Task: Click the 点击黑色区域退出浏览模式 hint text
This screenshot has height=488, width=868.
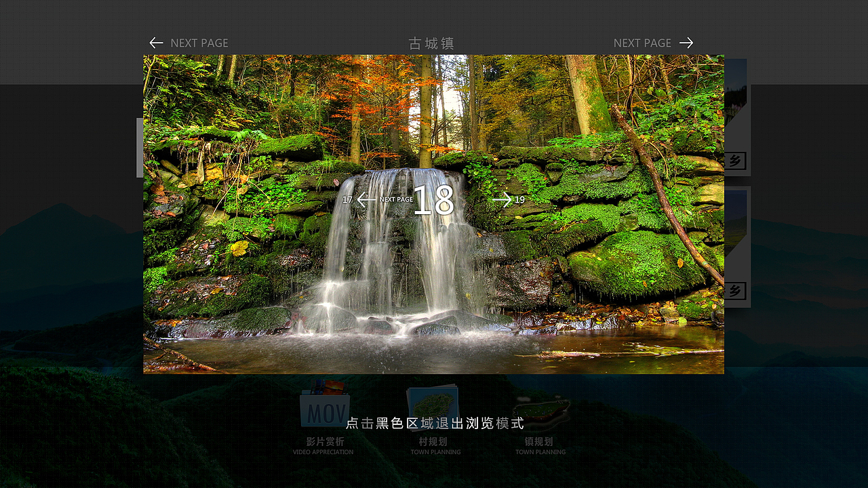Action: [x=435, y=424]
